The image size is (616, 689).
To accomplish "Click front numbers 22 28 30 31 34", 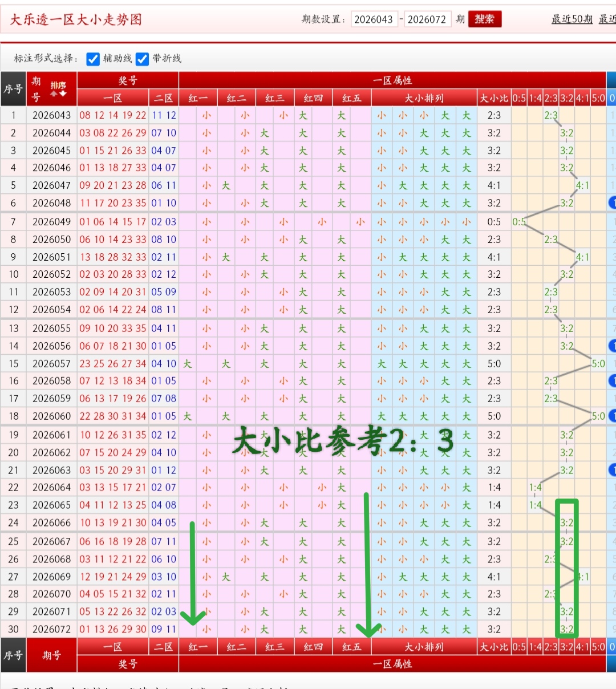I will (x=113, y=416).
